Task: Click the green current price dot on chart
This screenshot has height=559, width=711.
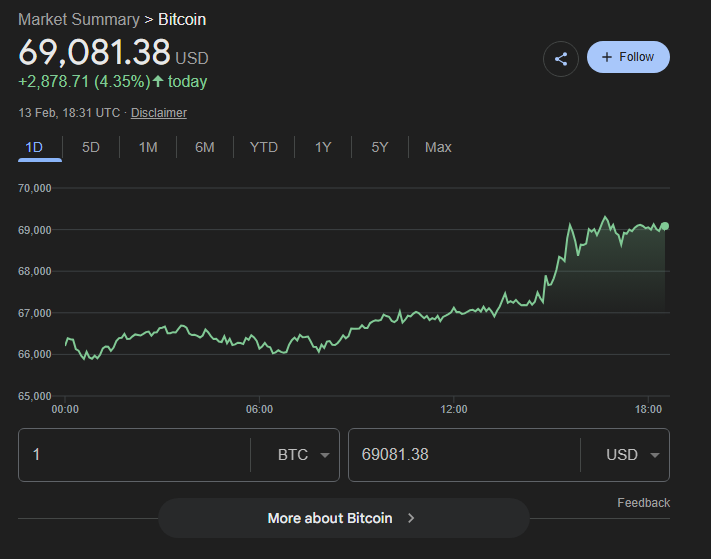Action: coord(664,226)
